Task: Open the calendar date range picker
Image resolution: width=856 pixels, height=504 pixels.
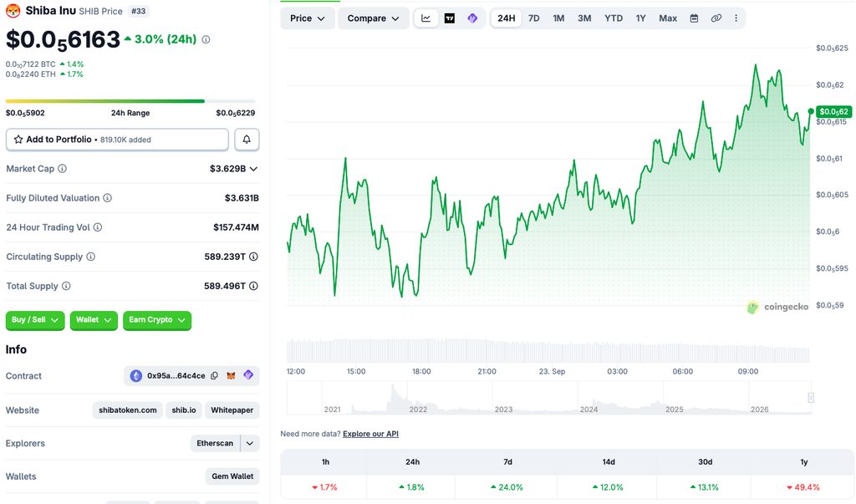Action: pos(694,18)
